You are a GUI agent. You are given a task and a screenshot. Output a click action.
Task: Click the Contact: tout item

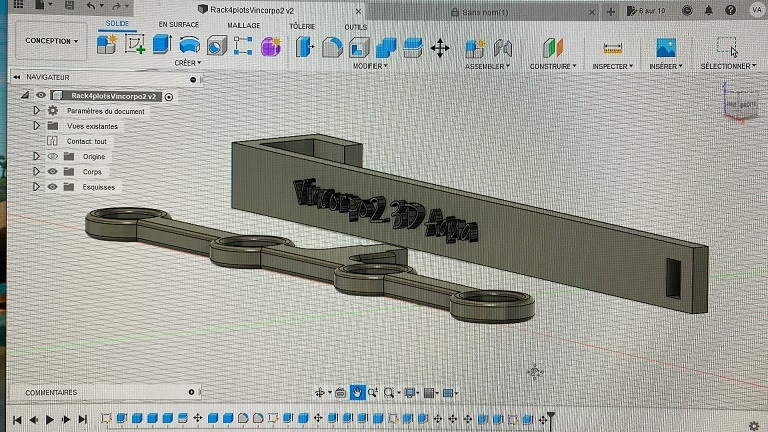(86, 142)
